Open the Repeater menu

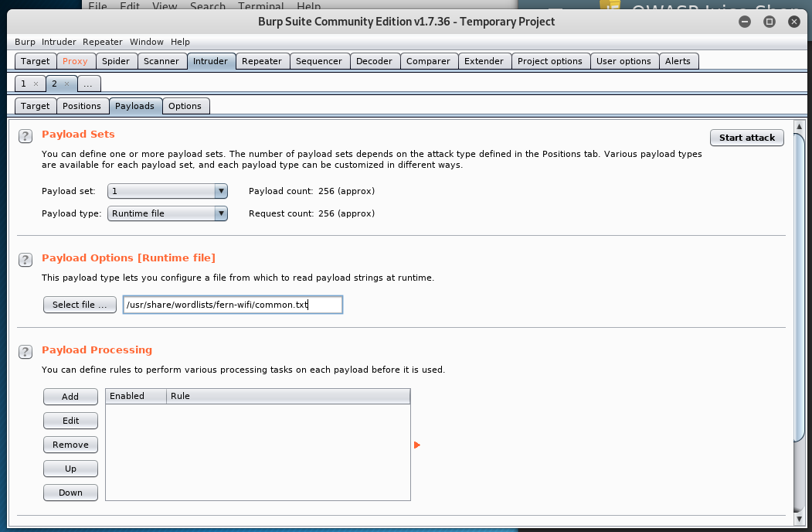point(103,42)
